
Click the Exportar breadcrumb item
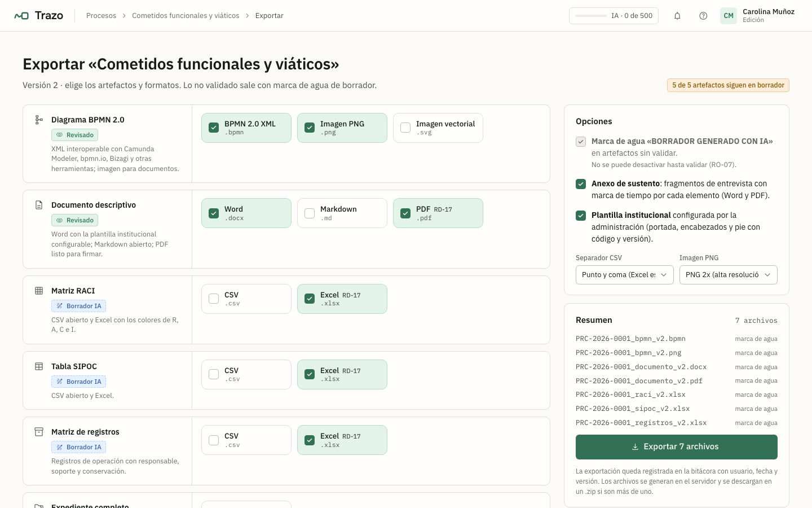click(x=270, y=16)
